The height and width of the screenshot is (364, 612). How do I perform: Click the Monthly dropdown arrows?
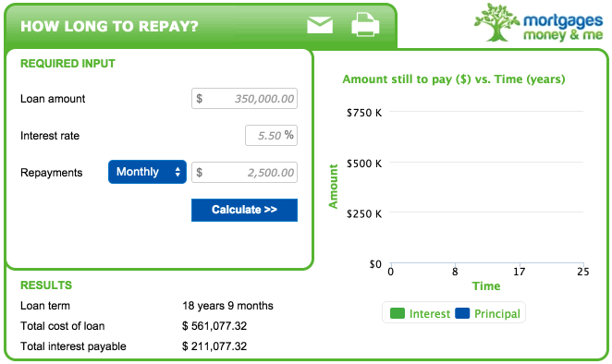[178, 172]
